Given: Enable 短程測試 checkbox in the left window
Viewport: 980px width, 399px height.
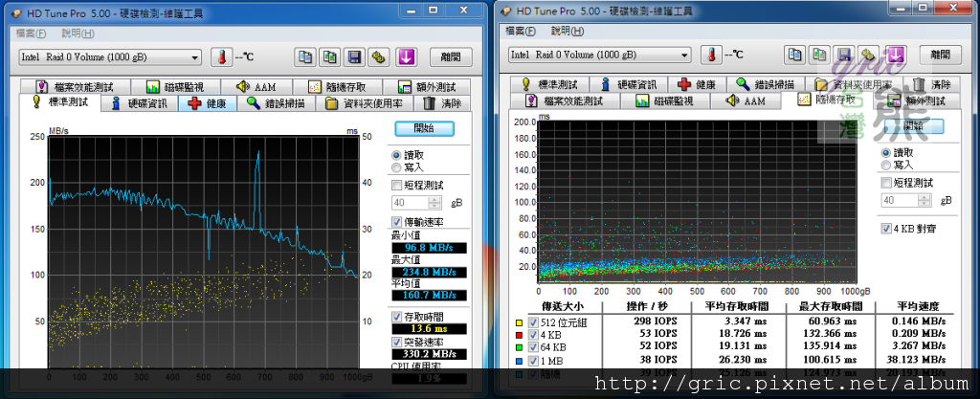Looking at the screenshot, I should tap(396, 185).
